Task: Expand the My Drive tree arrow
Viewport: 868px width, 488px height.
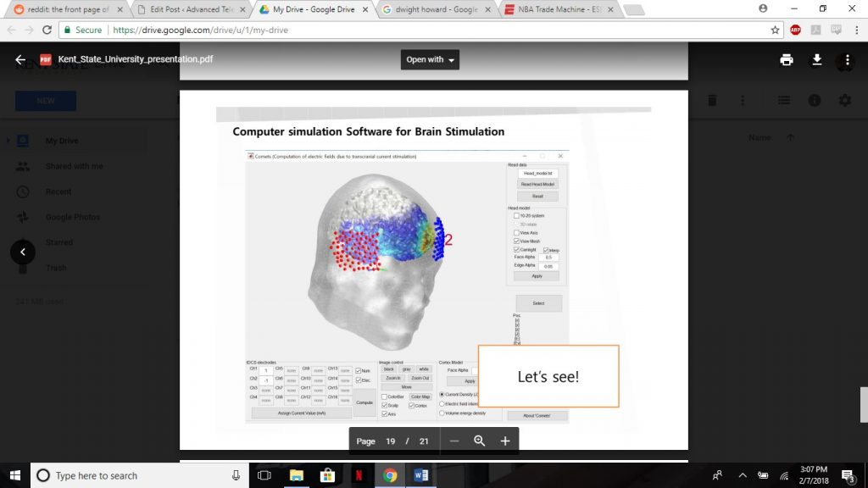Action: 8,141
